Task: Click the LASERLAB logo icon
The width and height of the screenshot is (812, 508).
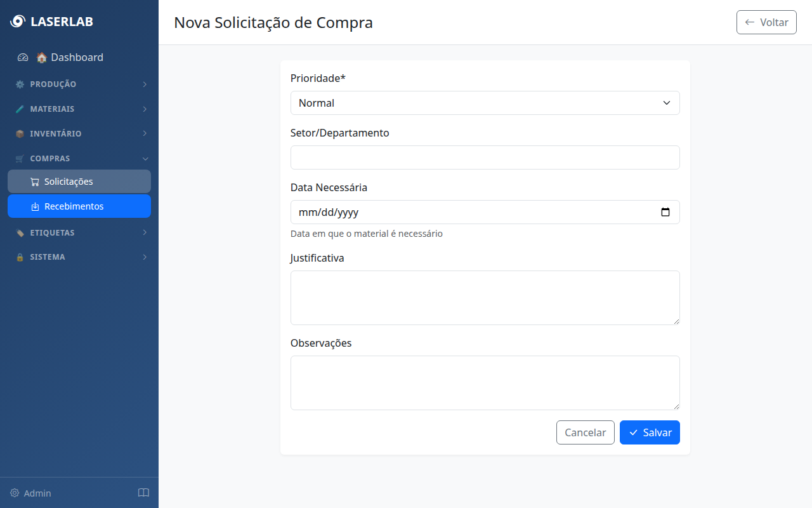Action: (x=16, y=21)
